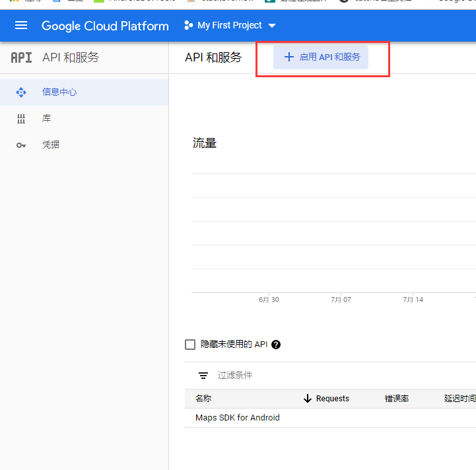This screenshot has height=470, width=476.
Task: Click the 延迟时间 column header
Action: tap(459, 398)
